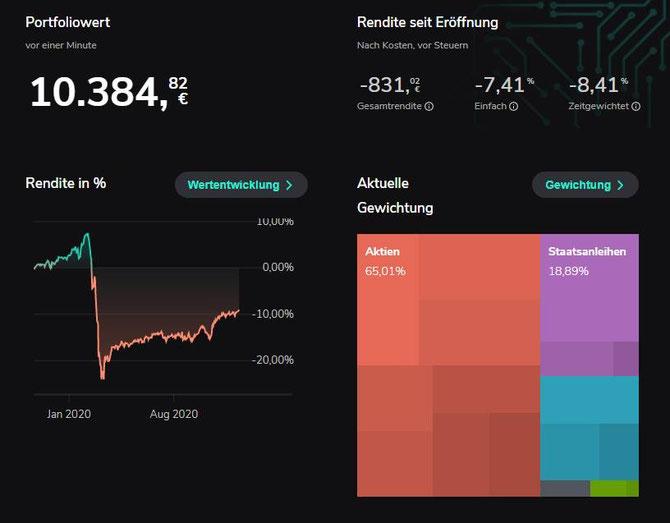
Task: Click the Rendite in % heading
Action: [x=66, y=183]
